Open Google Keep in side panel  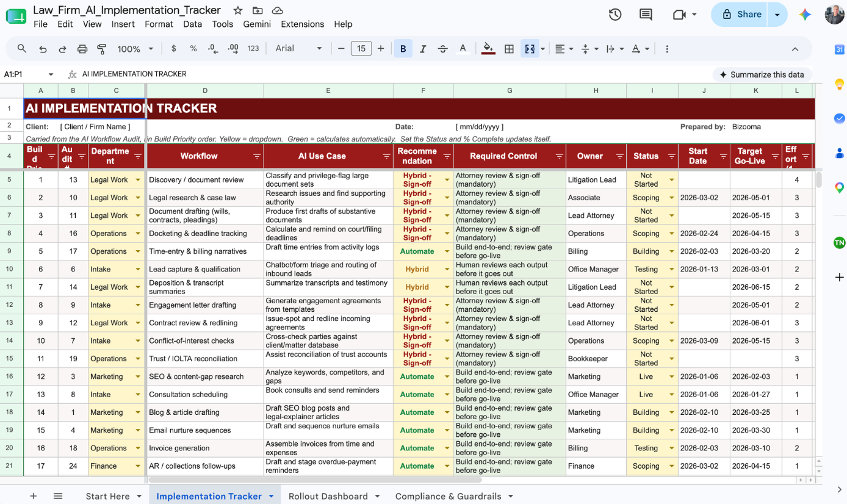click(x=839, y=84)
